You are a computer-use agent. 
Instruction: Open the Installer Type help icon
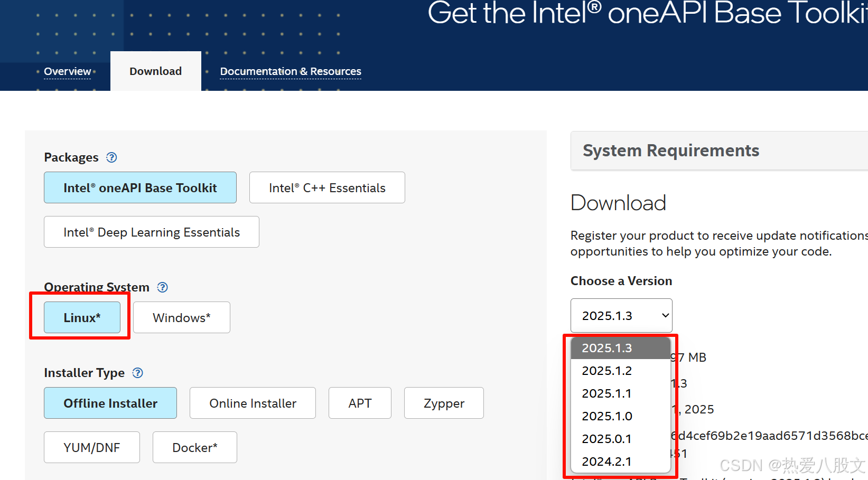click(x=137, y=372)
